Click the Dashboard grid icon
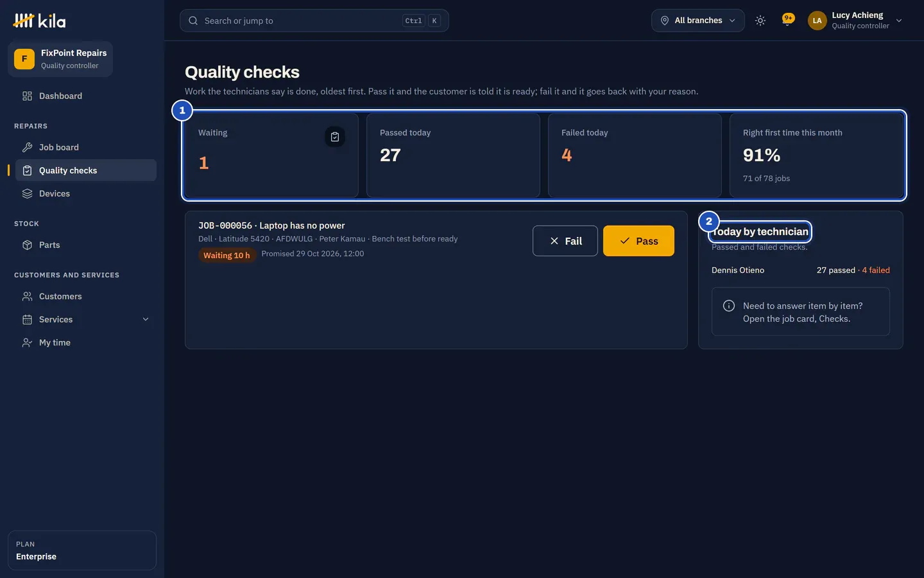Screen dimensions: 924x578 click(27, 96)
